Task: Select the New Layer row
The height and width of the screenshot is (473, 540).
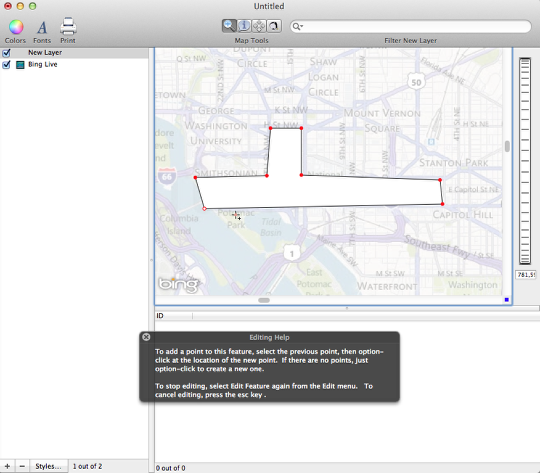Action: pos(74,53)
